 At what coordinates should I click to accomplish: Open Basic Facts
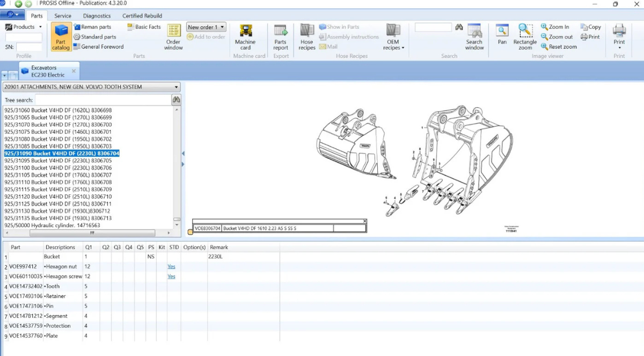point(144,27)
